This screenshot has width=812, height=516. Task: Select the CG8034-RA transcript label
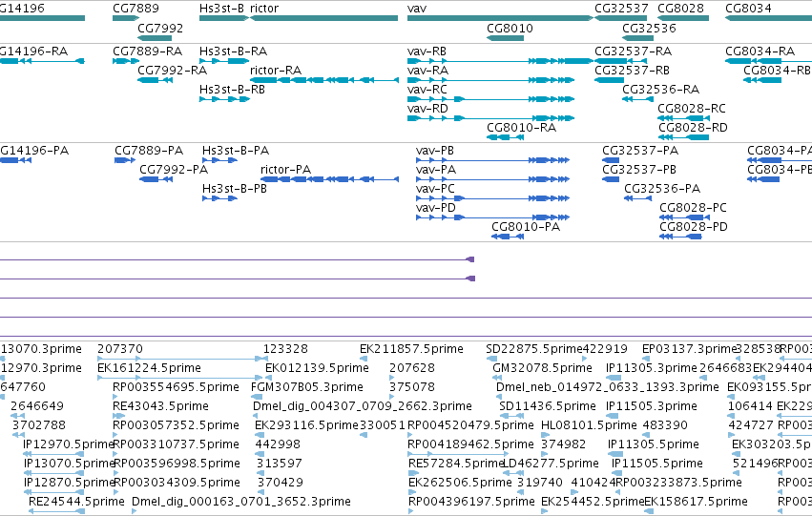point(760,52)
